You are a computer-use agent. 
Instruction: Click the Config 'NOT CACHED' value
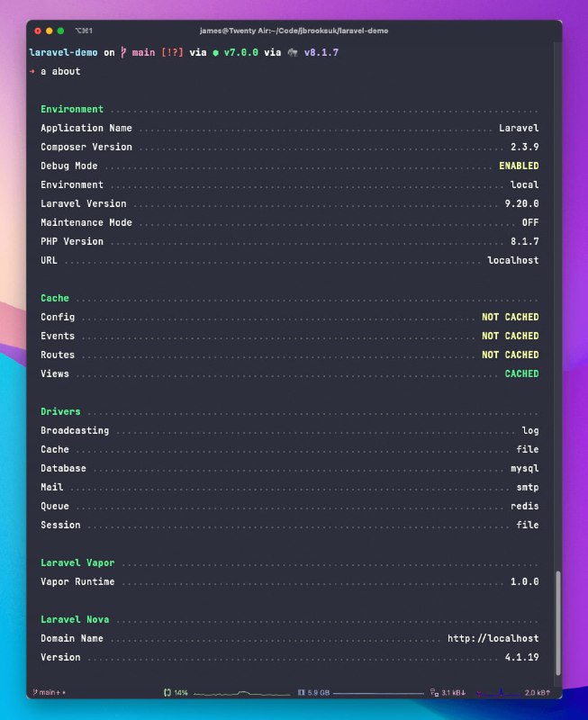click(x=511, y=317)
